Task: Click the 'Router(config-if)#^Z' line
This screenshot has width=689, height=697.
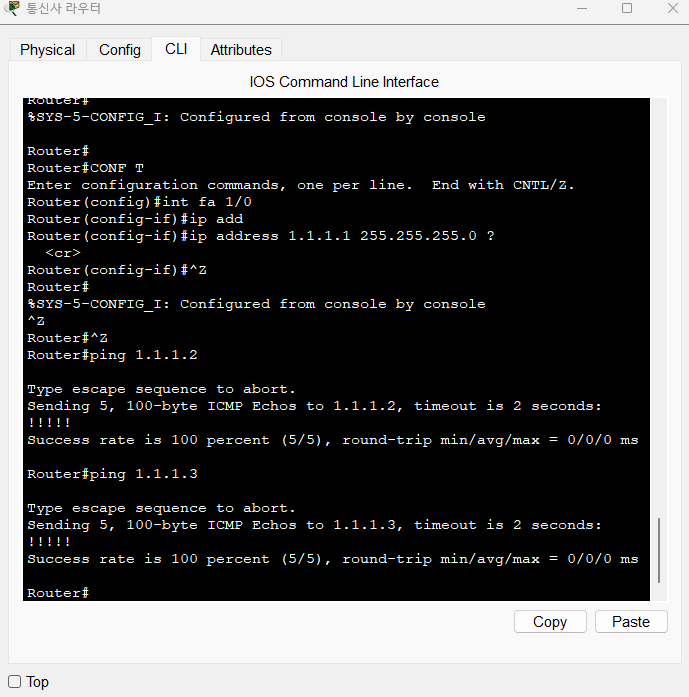Action: (x=117, y=270)
